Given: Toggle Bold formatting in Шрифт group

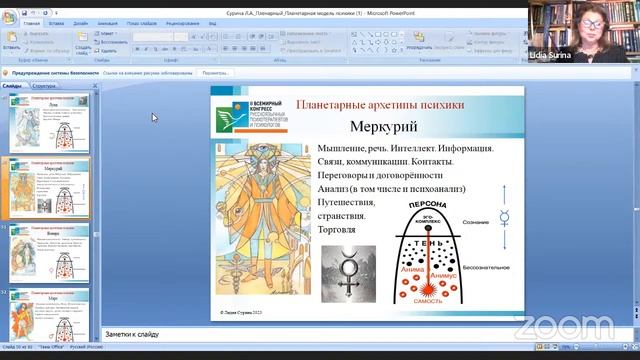Looking at the screenshot, I should click(137, 49).
